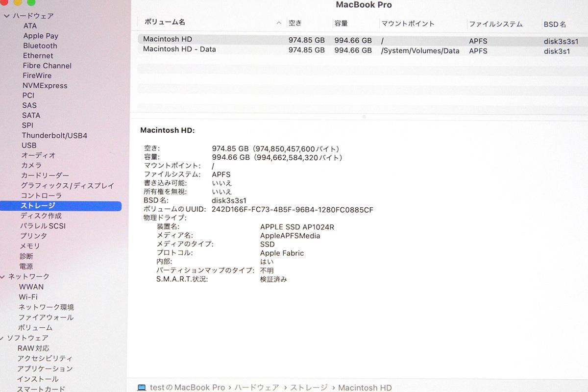588x392 pixels.
Task: Sort by BSD名 column header
Action: [555, 24]
